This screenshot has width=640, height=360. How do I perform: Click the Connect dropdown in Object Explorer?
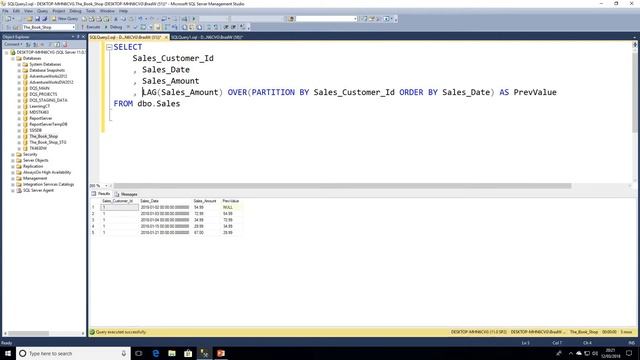coord(13,44)
